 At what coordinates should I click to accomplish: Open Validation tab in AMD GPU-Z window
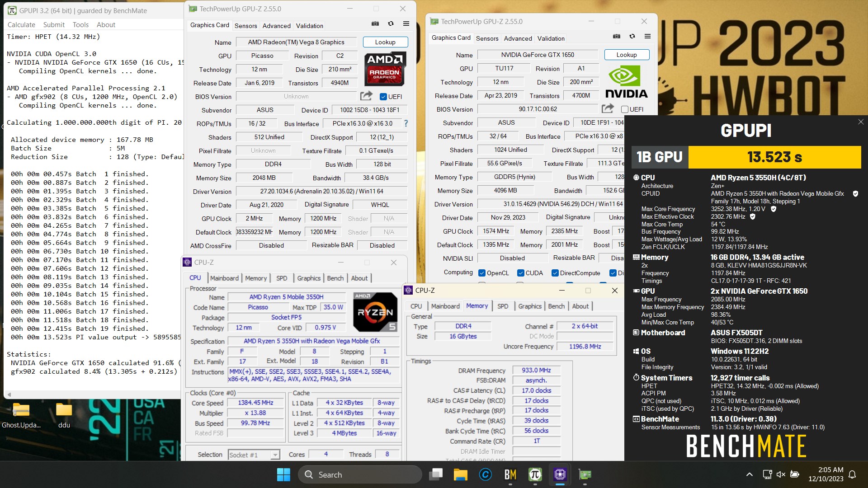tap(310, 26)
